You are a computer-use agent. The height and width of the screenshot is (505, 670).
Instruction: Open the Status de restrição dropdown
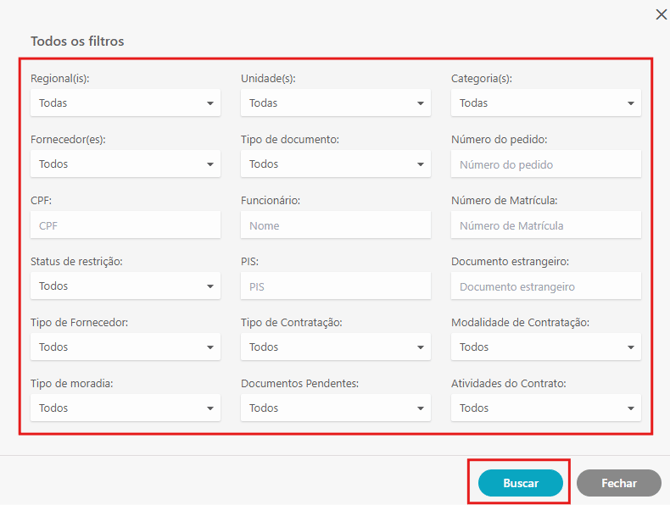[x=125, y=286]
